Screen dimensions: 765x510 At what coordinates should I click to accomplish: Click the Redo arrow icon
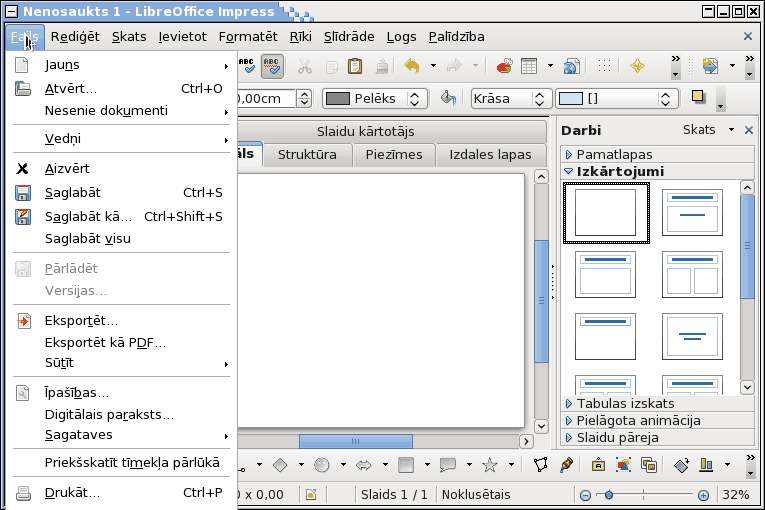click(454, 65)
